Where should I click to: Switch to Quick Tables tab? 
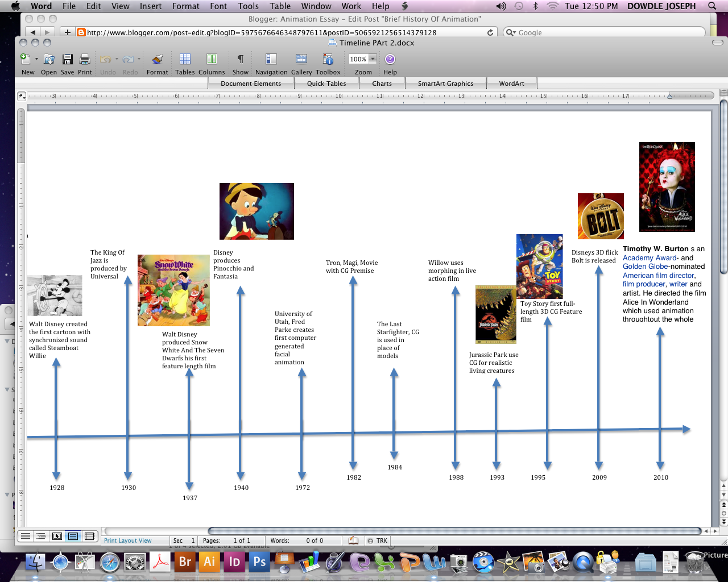click(326, 84)
